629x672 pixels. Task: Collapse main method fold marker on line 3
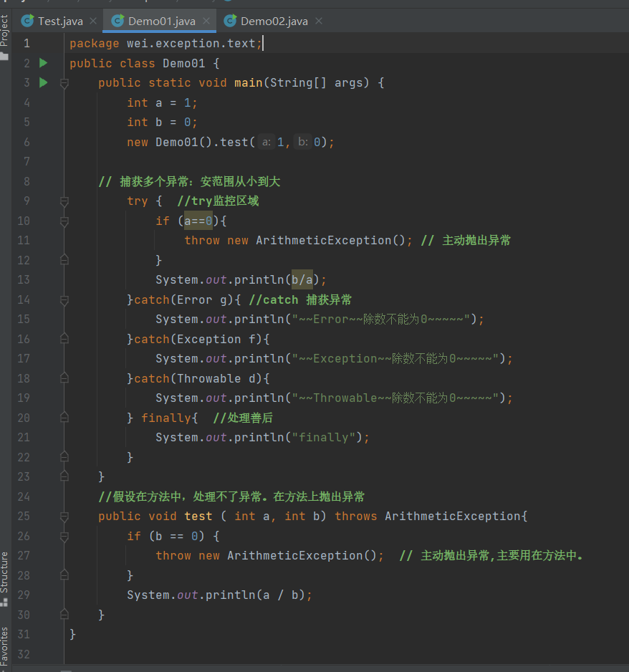point(64,83)
